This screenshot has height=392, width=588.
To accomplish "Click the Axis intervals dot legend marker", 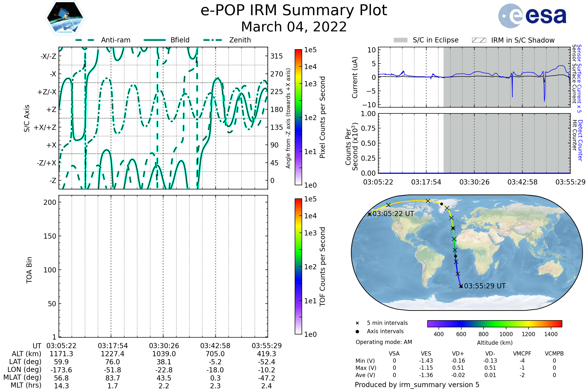I will [x=357, y=331].
